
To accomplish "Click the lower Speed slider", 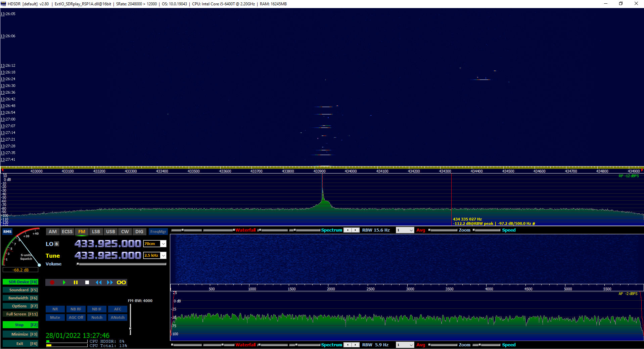I will (487, 345).
